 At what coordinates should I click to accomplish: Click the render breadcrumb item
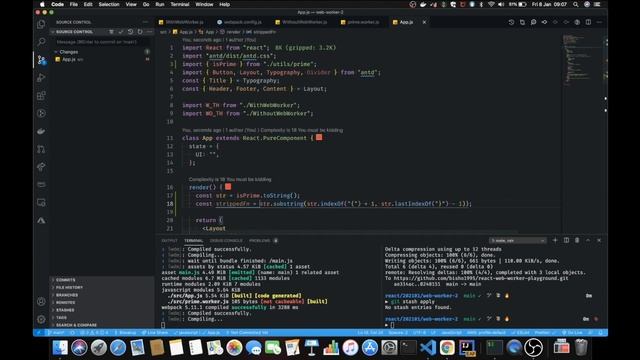tap(233, 32)
